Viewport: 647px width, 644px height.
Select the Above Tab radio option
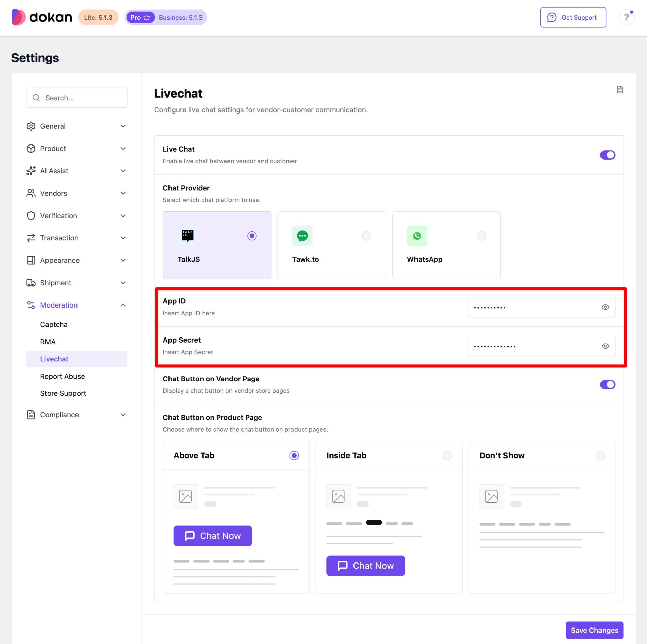[x=294, y=455]
